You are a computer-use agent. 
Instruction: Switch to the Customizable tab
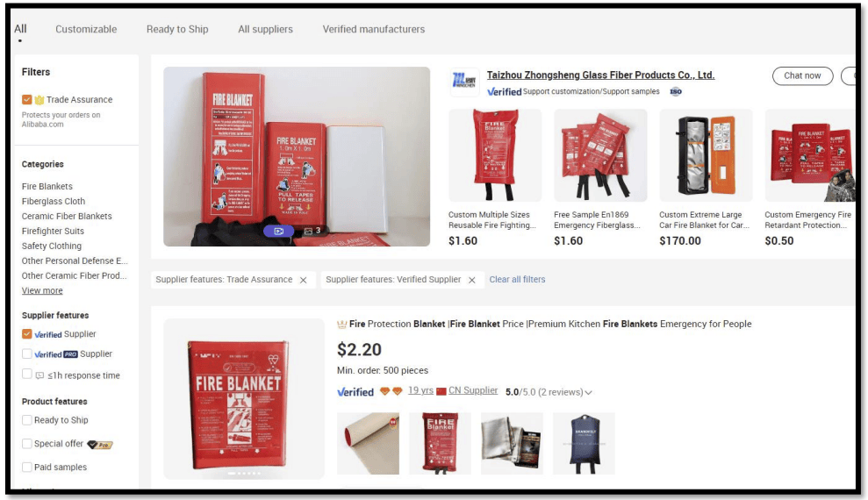[86, 29]
